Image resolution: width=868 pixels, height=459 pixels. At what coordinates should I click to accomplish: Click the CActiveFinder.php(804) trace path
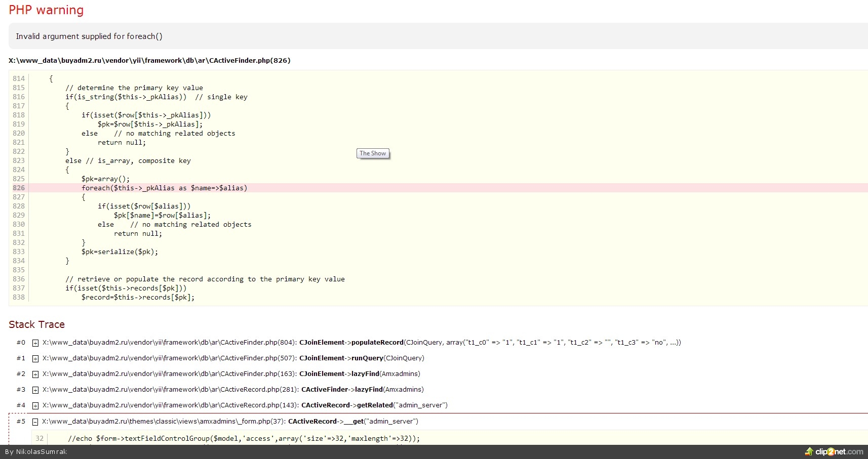click(169, 343)
